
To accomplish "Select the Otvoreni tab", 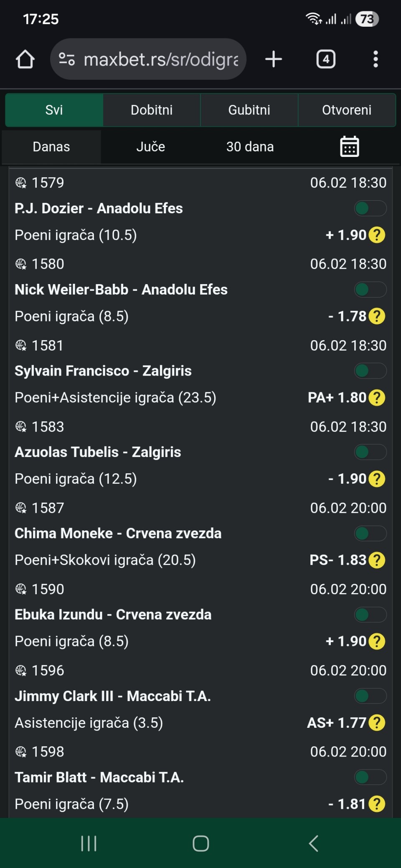I will 347,110.
